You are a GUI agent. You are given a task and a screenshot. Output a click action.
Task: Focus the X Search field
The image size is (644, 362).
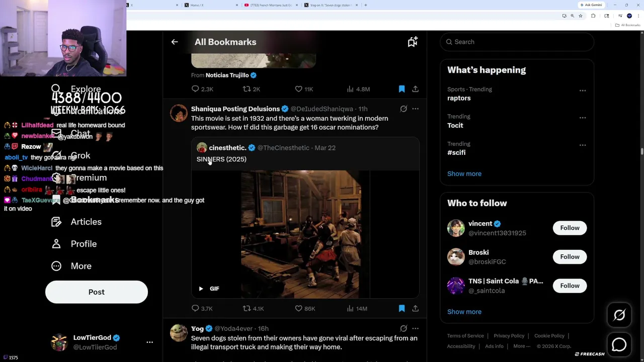517,42
